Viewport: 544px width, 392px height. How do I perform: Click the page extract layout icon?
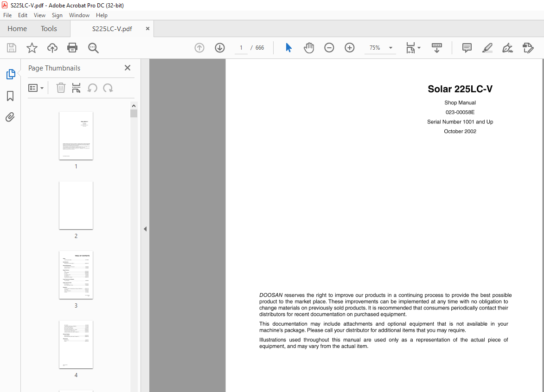[77, 88]
